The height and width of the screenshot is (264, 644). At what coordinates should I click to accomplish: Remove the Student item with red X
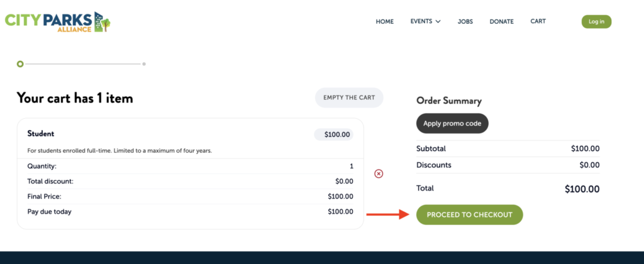tap(379, 173)
